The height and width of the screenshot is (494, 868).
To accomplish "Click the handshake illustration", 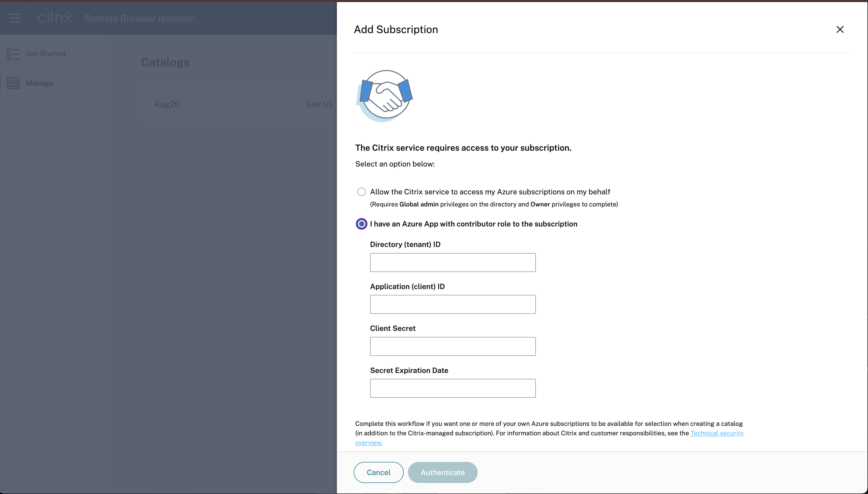I will tap(384, 96).
